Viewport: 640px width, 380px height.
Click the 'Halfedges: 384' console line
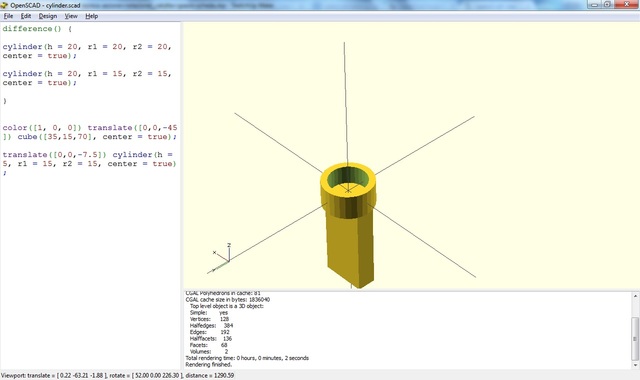(211, 326)
